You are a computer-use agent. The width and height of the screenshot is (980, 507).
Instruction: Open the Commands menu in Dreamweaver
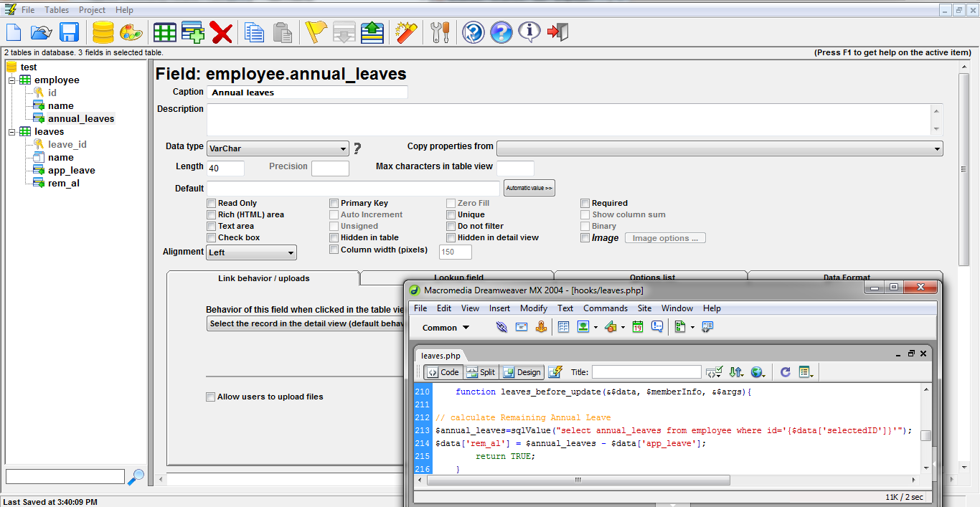point(606,308)
